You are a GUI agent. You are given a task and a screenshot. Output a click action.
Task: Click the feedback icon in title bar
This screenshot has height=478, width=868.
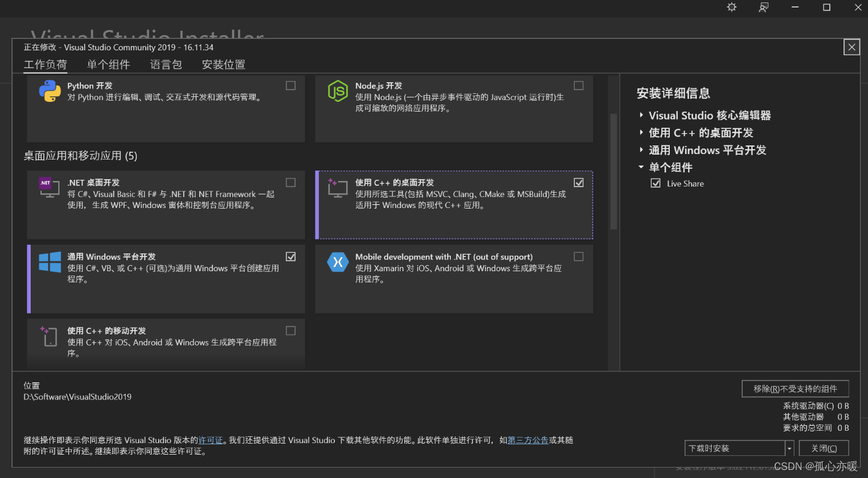point(763,7)
